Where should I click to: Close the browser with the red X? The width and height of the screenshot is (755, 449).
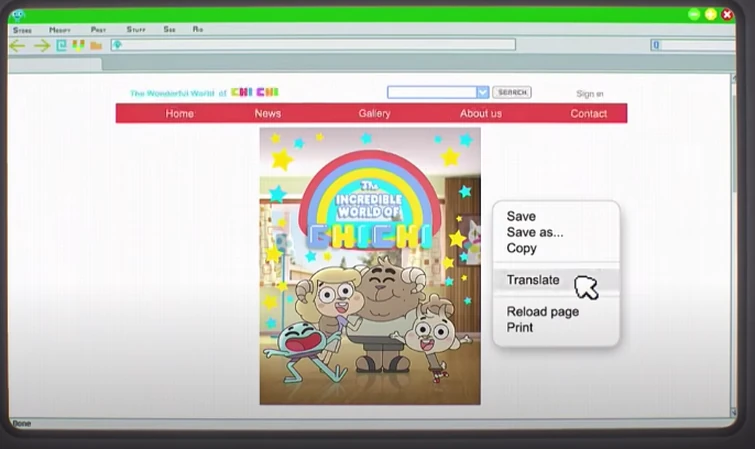[727, 14]
